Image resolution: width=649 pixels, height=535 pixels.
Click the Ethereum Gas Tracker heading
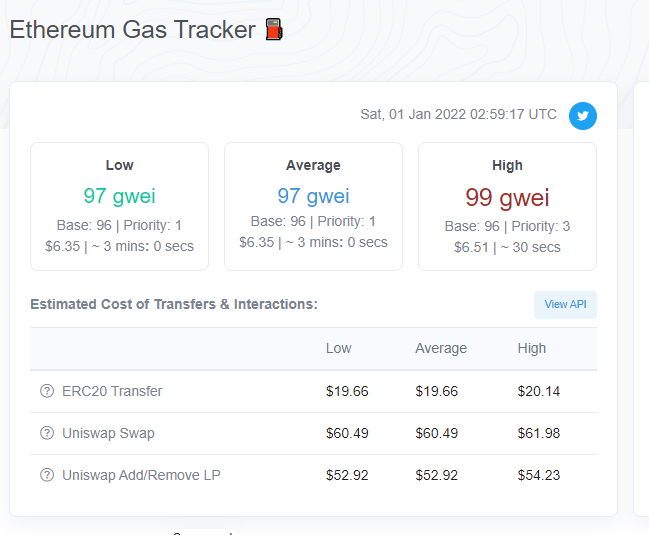pos(132,30)
